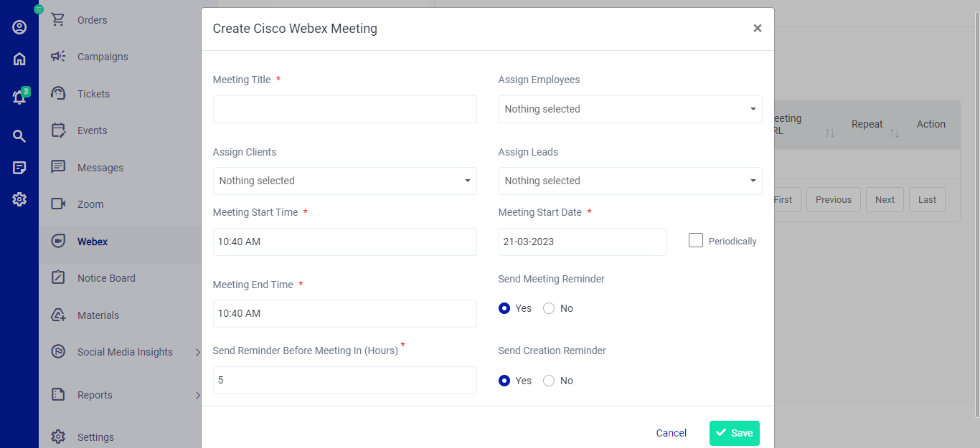Go to the Events calendar icon
The width and height of the screenshot is (980, 448).
point(57,130)
